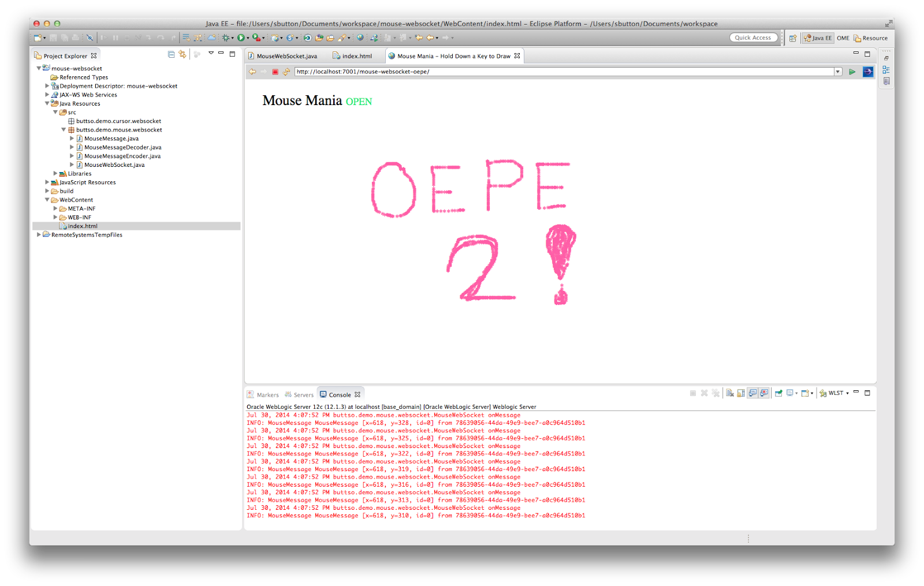The height and width of the screenshot is (586, 924).
Task: Click the yellow Last Edit Location arrow
Action: [418, 38]
